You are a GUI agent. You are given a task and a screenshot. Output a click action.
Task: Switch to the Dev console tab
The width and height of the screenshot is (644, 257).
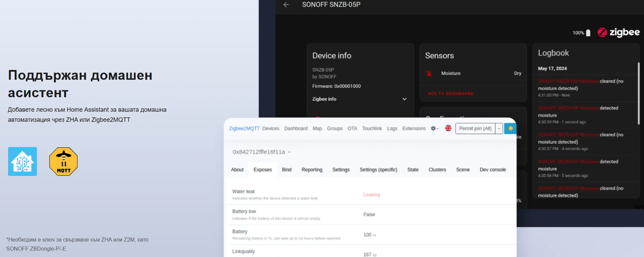click(493, 170)
